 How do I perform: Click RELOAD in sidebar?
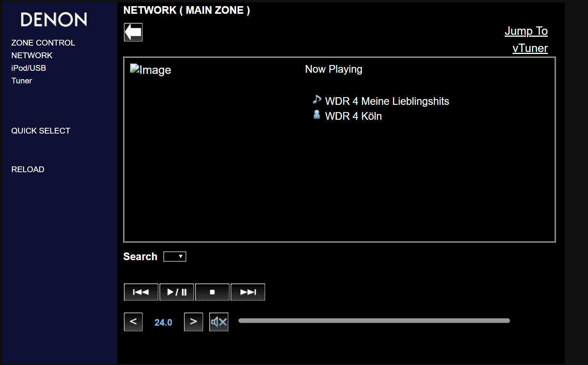tap(28, 169)
